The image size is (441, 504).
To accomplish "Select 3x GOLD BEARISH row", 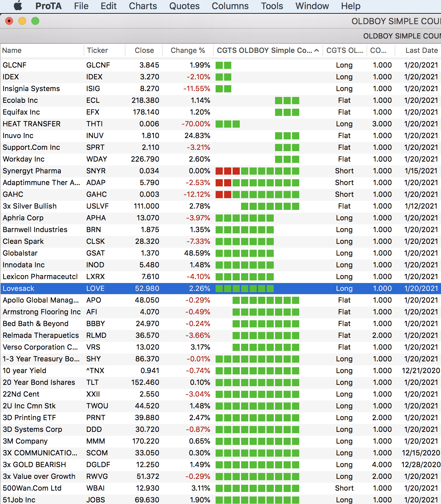I will coord(220,465).
